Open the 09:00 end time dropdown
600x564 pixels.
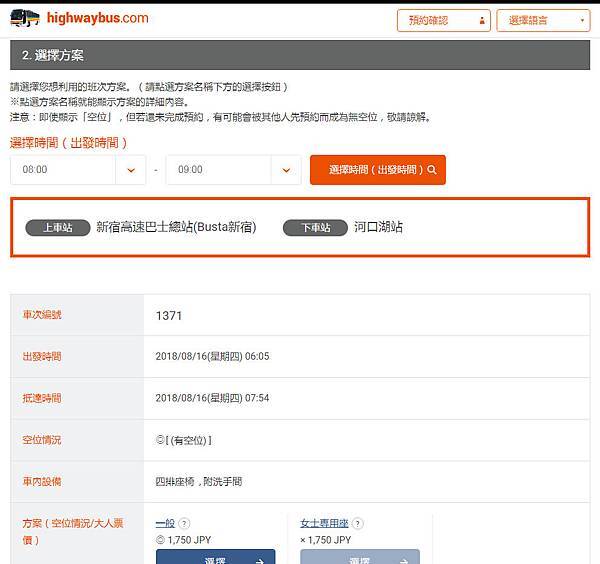click(x=233, y=170)
